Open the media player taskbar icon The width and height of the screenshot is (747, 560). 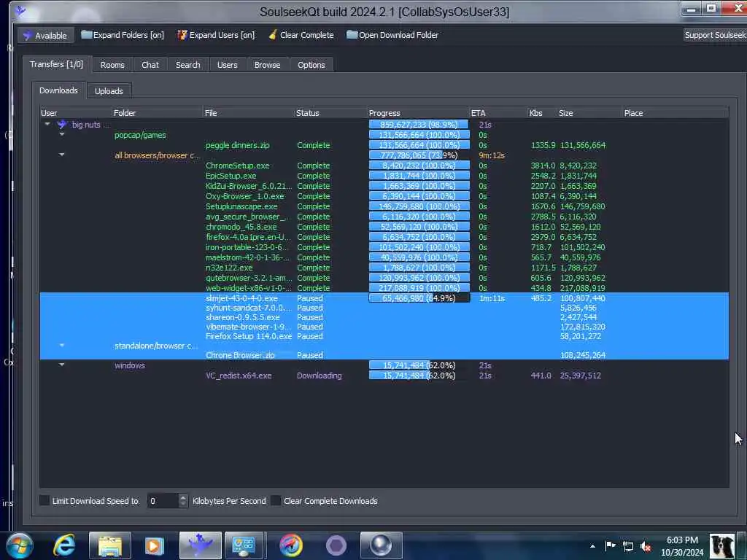pos(154,545)
